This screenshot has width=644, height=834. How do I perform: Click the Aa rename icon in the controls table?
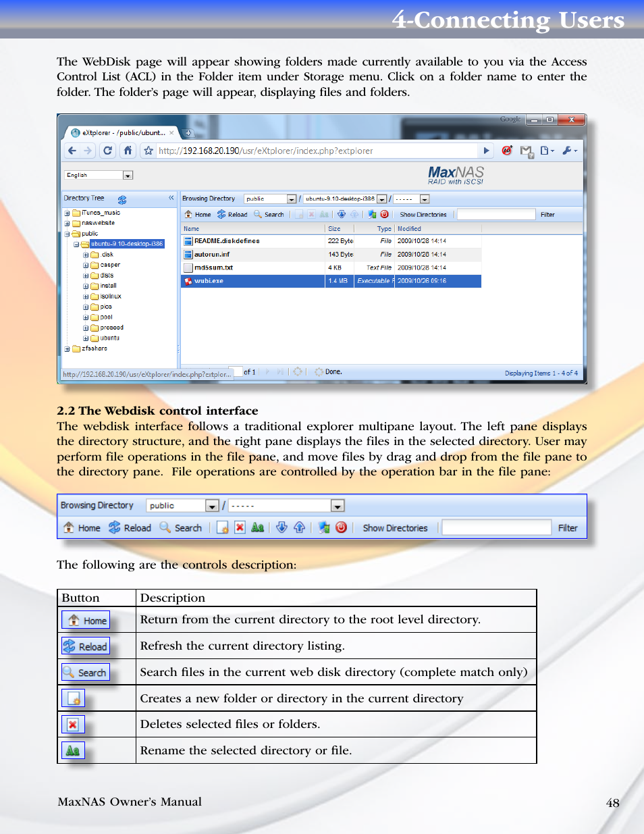pyautogui.click(x=73, y=750)
